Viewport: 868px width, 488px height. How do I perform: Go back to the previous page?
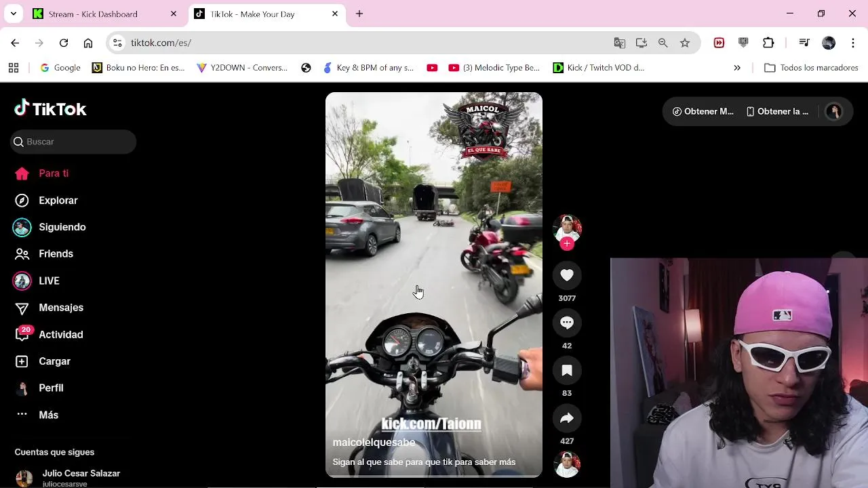[x=15, y=43]
